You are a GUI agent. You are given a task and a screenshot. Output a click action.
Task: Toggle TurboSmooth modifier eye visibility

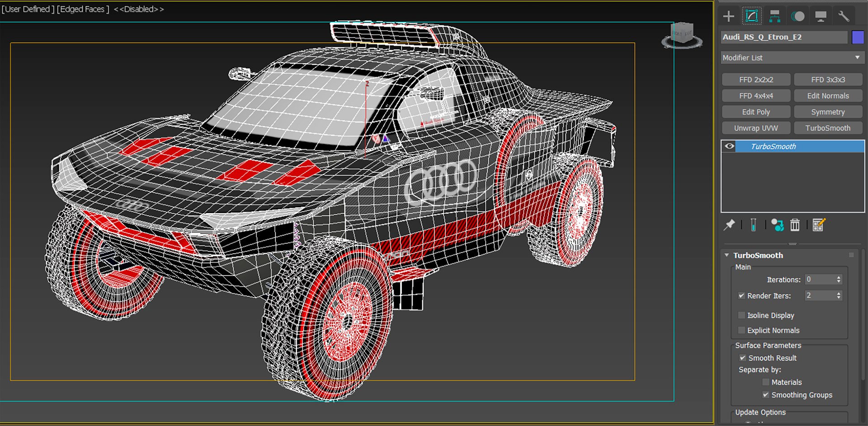[x=729, y=146]
